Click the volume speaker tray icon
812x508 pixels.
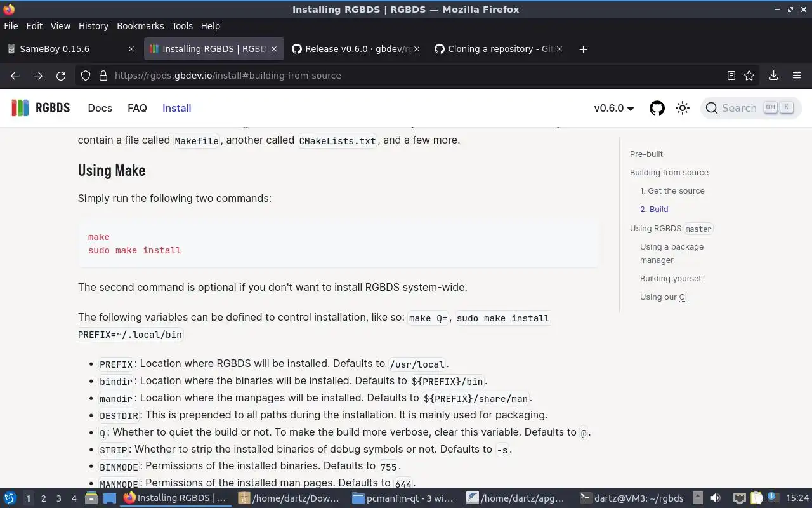(716, 498)
